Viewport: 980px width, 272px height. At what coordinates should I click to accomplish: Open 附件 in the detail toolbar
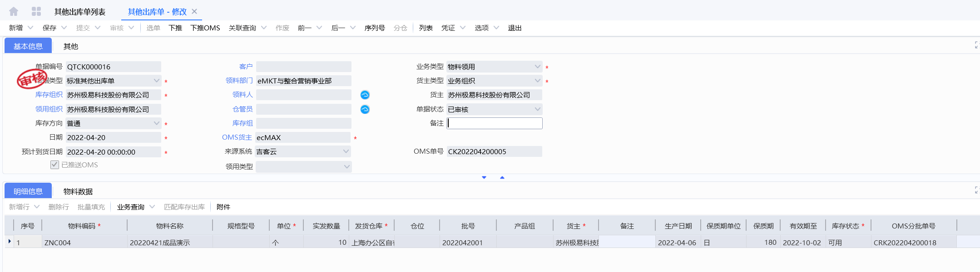coord(223,207)
